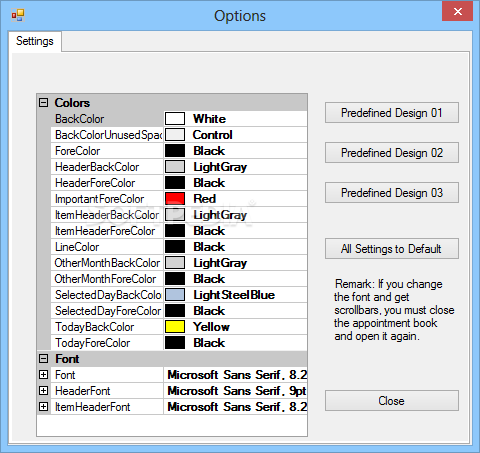This screenshot has width=480, height=453.
Task: Click the HeaderBackColor LightGray value text
Action: click(x=220, y=167)
